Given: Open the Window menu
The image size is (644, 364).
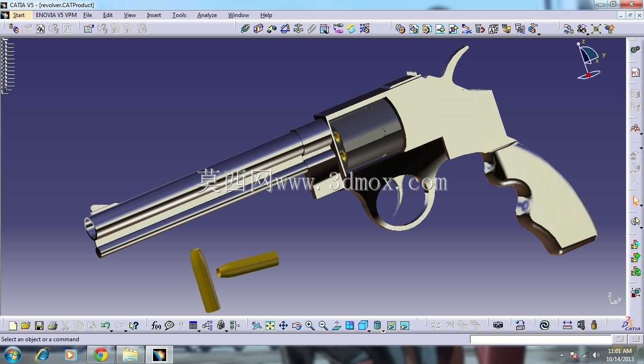Looking at the screenshot, I should pyautogui.click(x=238, y=15).
